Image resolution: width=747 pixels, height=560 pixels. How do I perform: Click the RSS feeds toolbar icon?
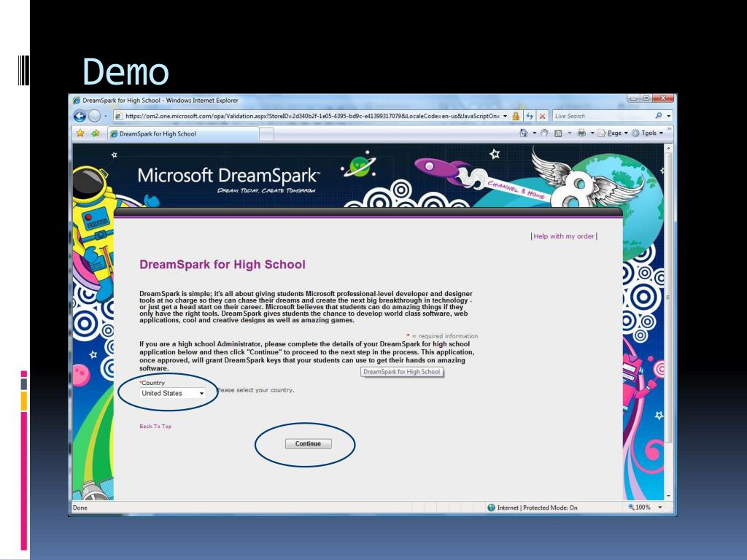[x=558, y=133]
